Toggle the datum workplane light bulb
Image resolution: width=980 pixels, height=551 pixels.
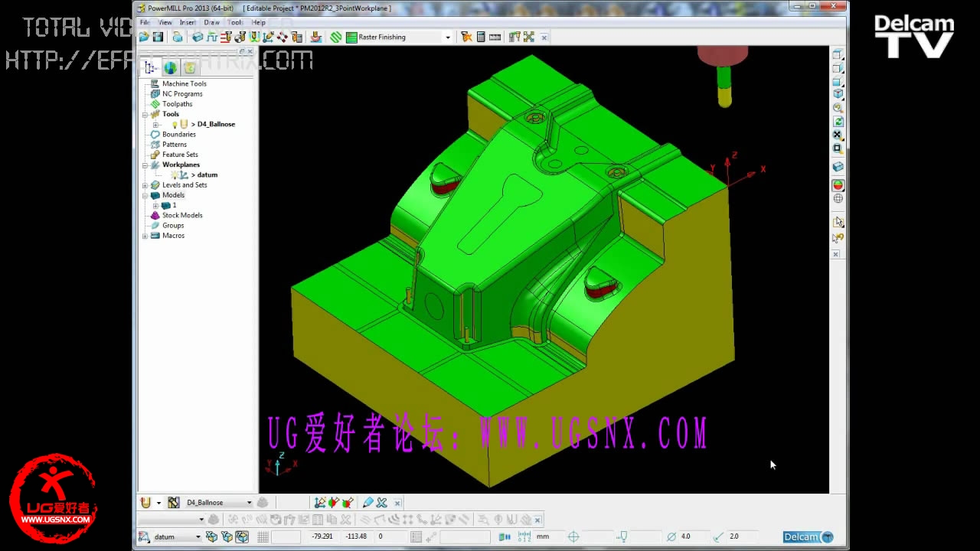click(174, 174)
